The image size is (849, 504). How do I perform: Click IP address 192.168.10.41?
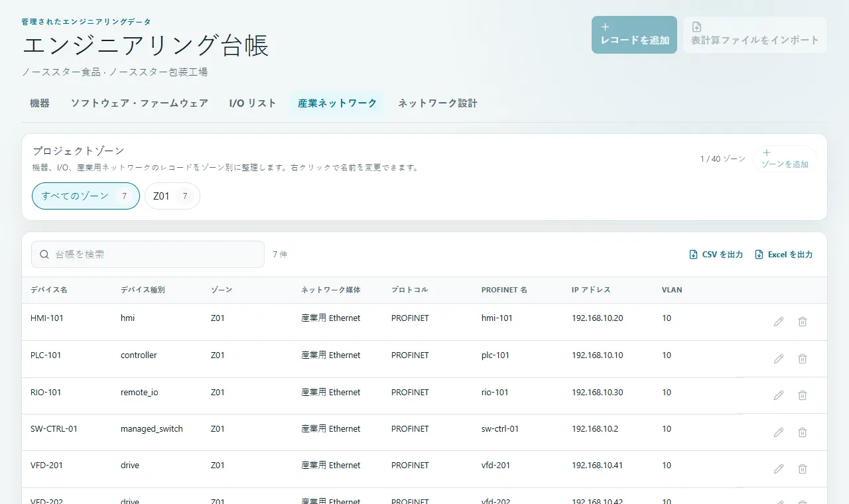click(597, 466)
